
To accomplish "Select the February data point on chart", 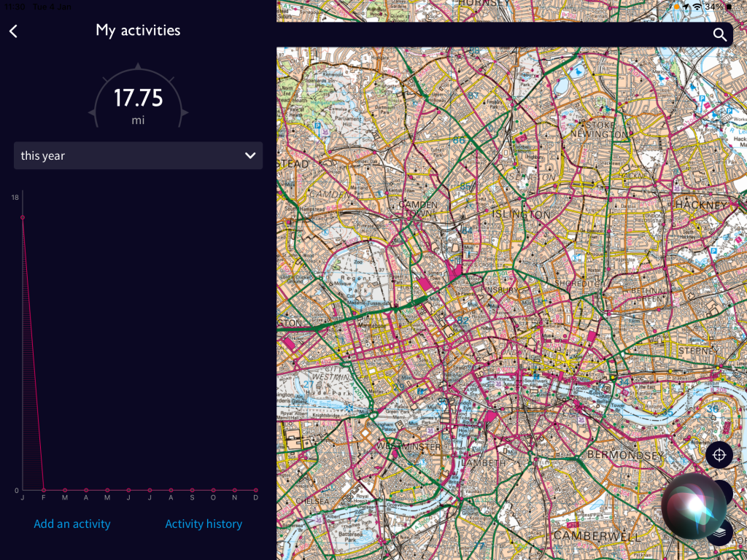I will tap(44, 490).
